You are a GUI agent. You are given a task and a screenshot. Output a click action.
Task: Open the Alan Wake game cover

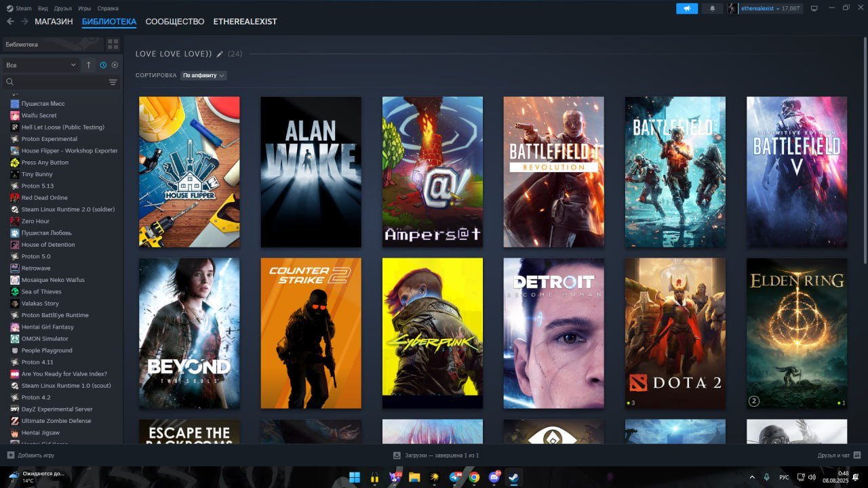(311, 171)
